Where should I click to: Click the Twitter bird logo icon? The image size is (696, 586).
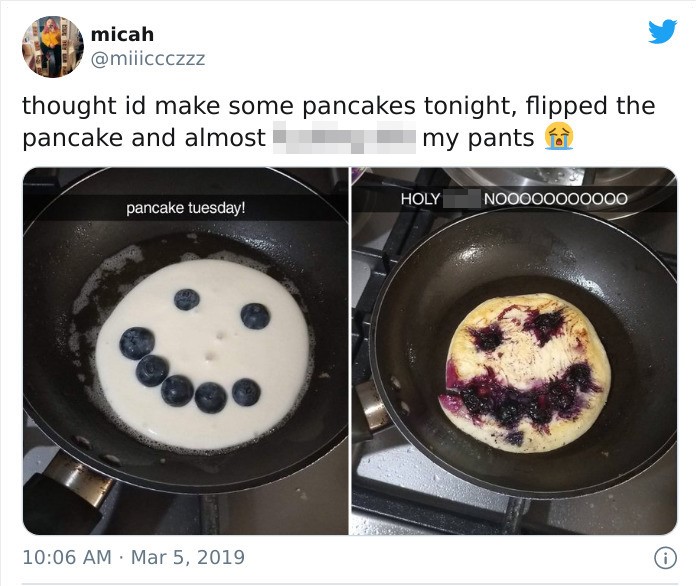[x=662, y=31]
